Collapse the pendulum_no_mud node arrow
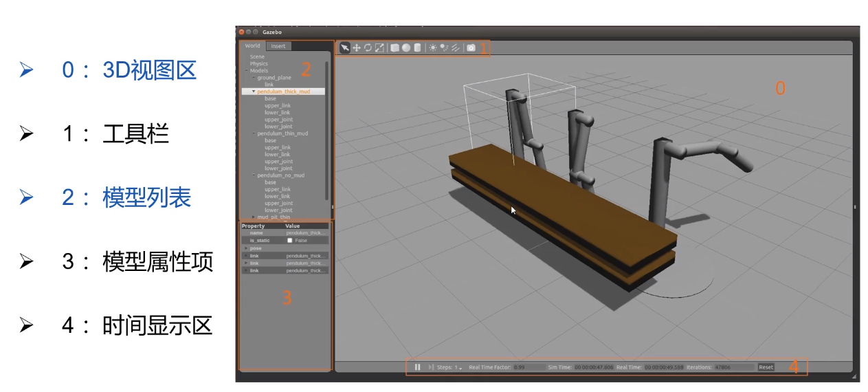 [x=253, y=175]
